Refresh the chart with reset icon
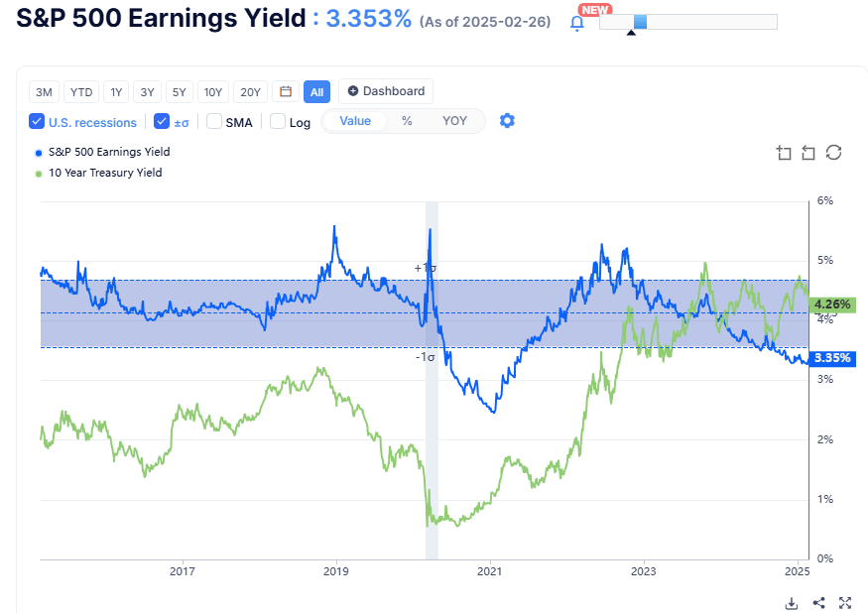The height and width of the screenshot is (613, 868). [833, 153]
